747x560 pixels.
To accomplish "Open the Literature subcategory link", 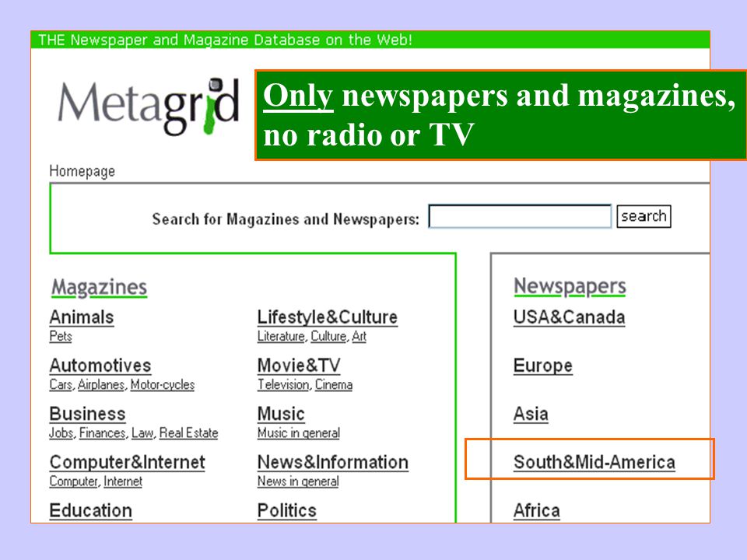I will (x=281, y=336).
